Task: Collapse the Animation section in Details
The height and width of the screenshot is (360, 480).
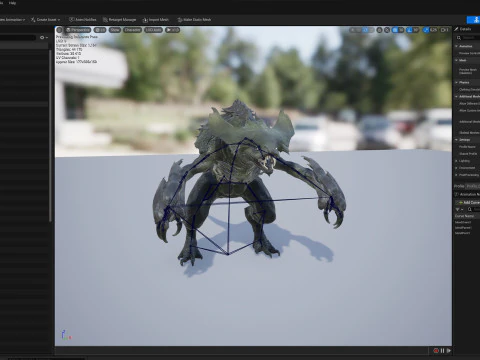Action: tap(457, 46)
